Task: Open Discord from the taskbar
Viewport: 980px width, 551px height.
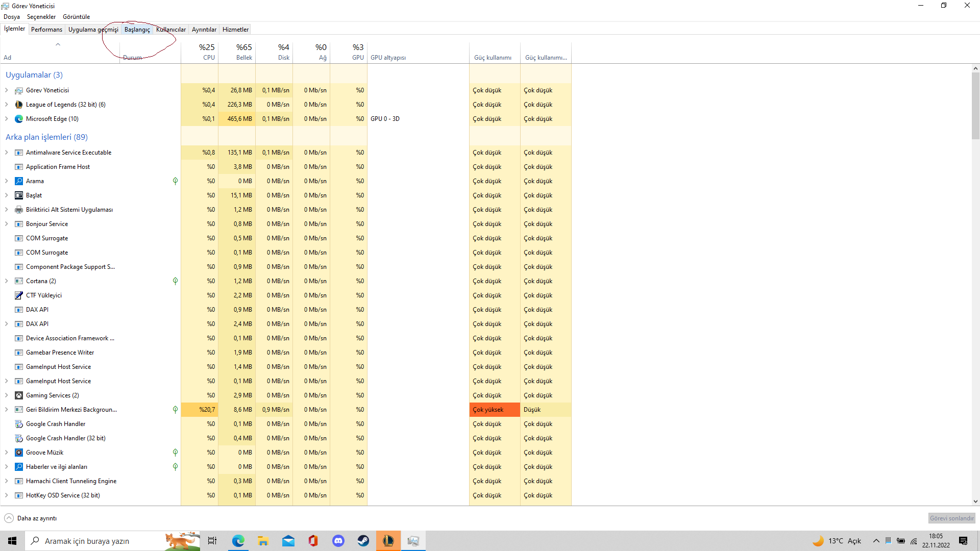Action: (338, 541)
